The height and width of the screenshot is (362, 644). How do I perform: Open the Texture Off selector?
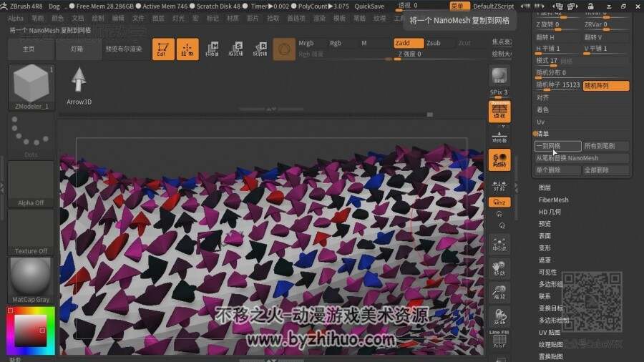(31, 233)
